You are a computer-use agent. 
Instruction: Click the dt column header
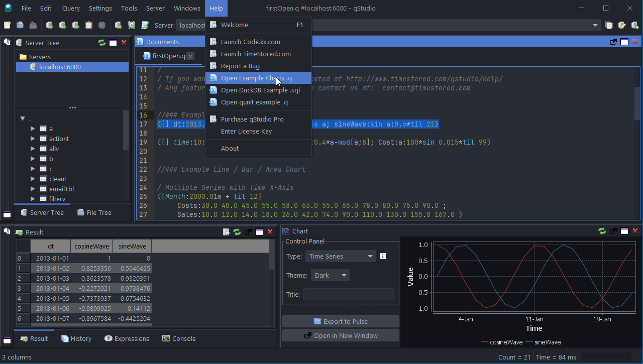pos(51,246)
